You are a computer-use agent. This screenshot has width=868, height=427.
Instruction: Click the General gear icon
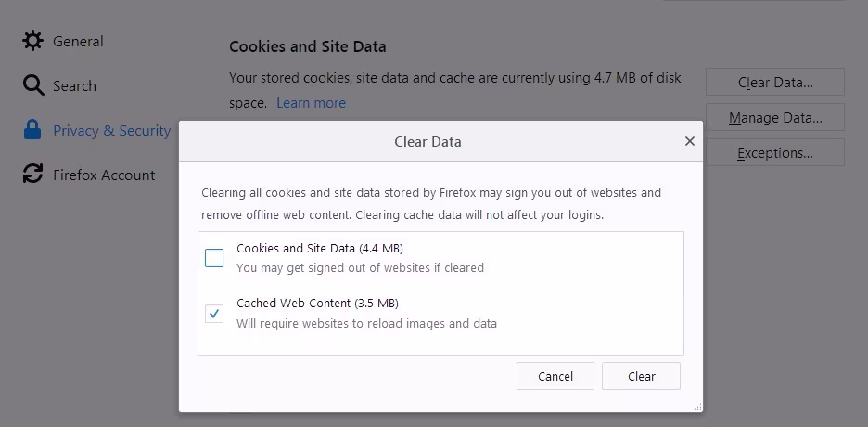(x=33, y=41)
